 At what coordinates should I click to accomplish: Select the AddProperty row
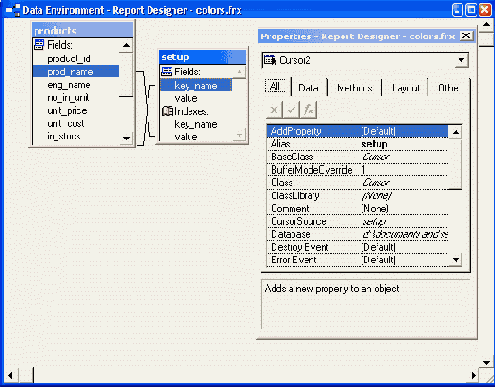tap(357, 131)
